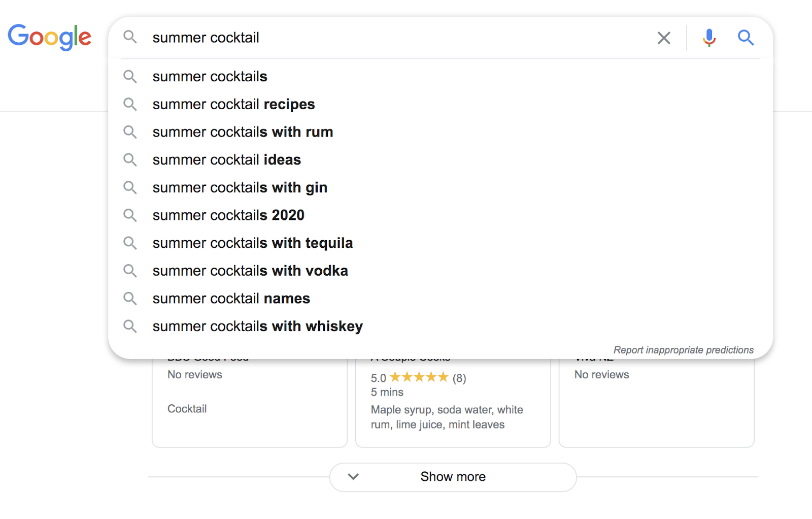This screenshot has height=519, width=812.
Task: Click magnifier icon inside search field
Action: tap(130, 37)
